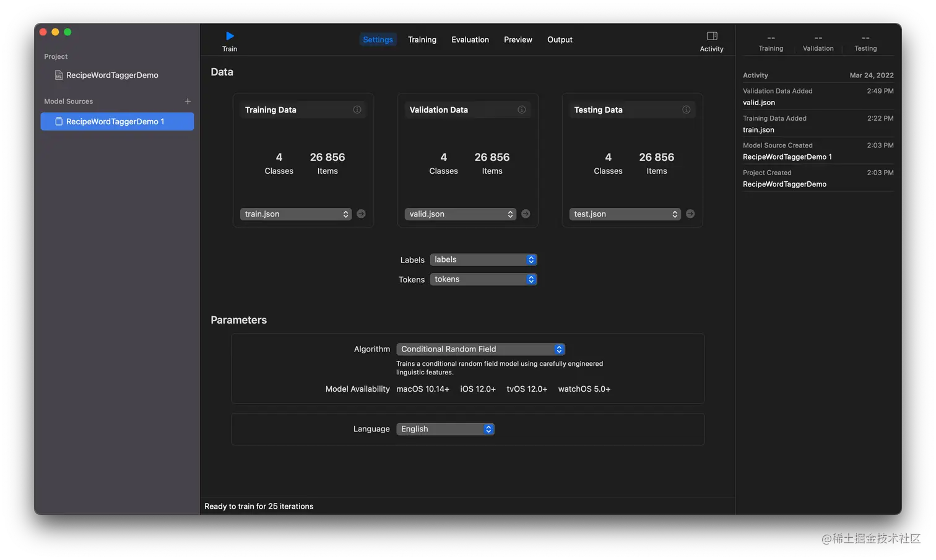Switch to the Evaluation tab
Viewport: 936px width, 560px height.
pyautogui.click(x=470, y=40)
